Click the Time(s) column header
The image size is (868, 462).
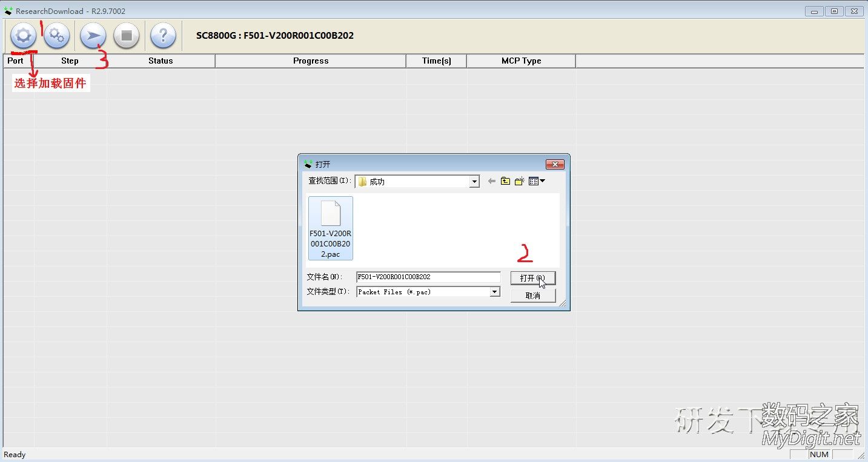[x=437, y=61]
